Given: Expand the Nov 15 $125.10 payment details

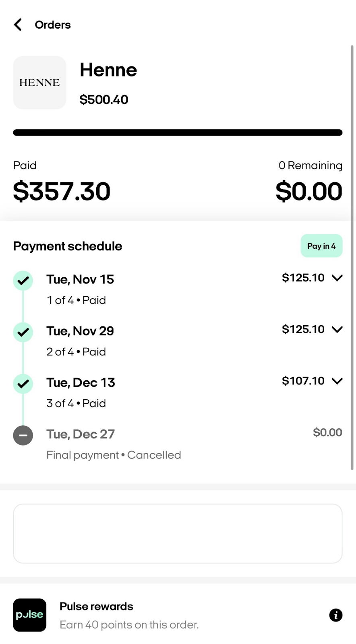Looking at the screenshot, I should [x=337, y=278].
